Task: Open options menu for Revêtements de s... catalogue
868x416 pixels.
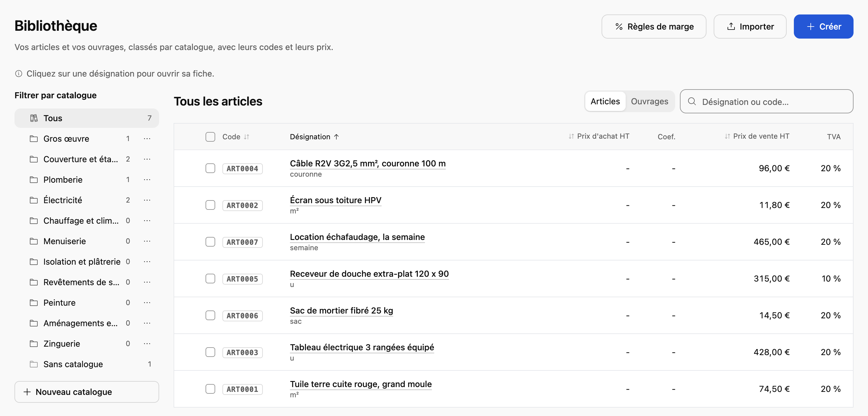Action: pyautogui.click(x=147, y=282)
